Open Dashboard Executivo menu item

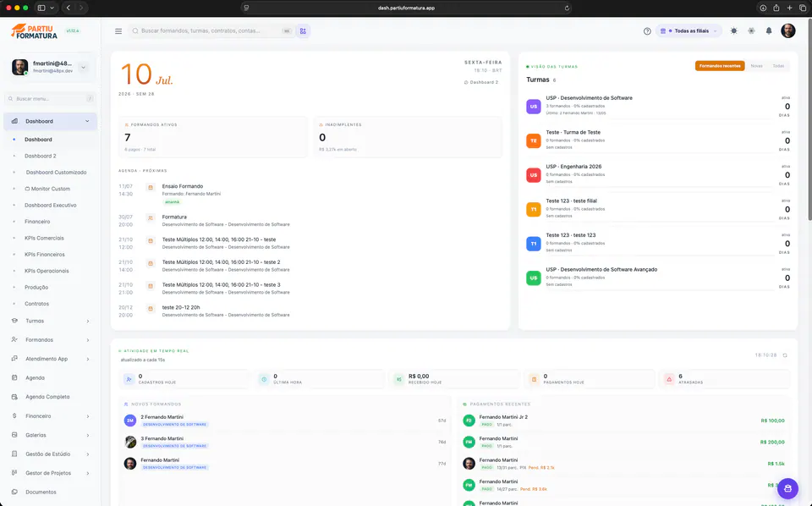pos(50,205)
